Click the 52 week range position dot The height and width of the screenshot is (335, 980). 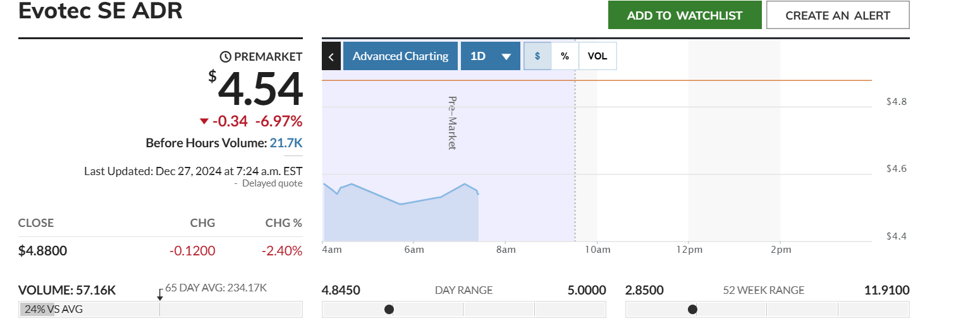pyautogui.click(x=692, y=309)
